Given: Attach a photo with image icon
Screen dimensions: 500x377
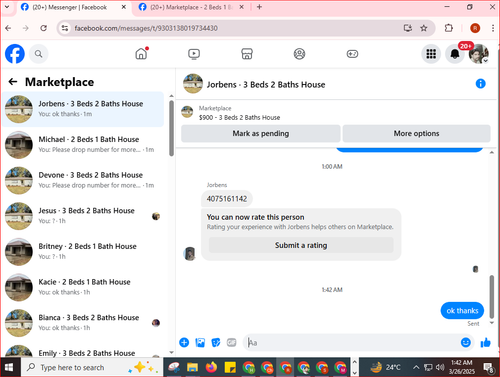Looking at the screenshot, I should tap(200, 342).
